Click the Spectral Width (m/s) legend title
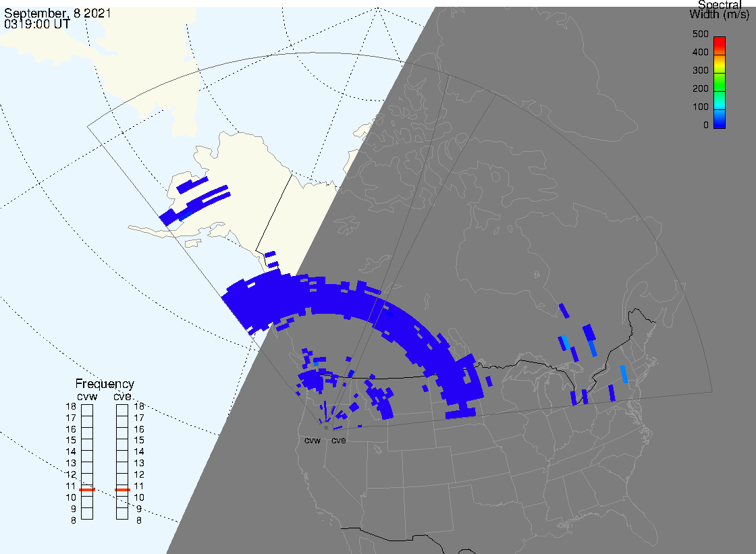 pos(720,9)
